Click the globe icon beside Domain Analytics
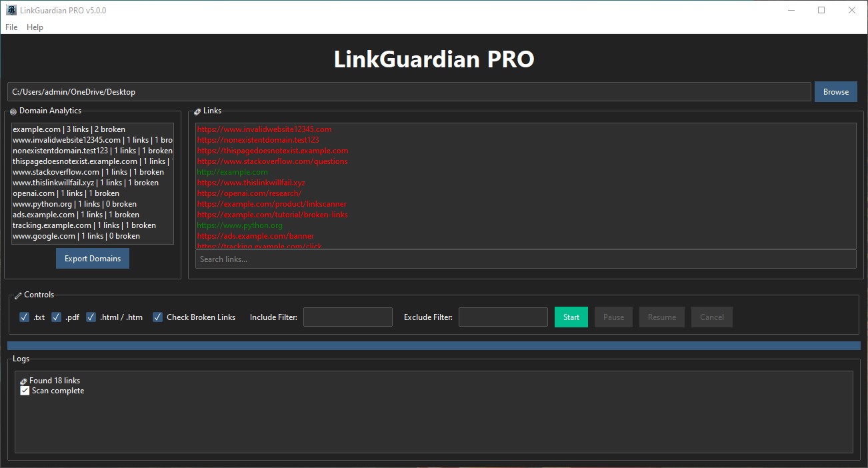 tap(13, 111)
